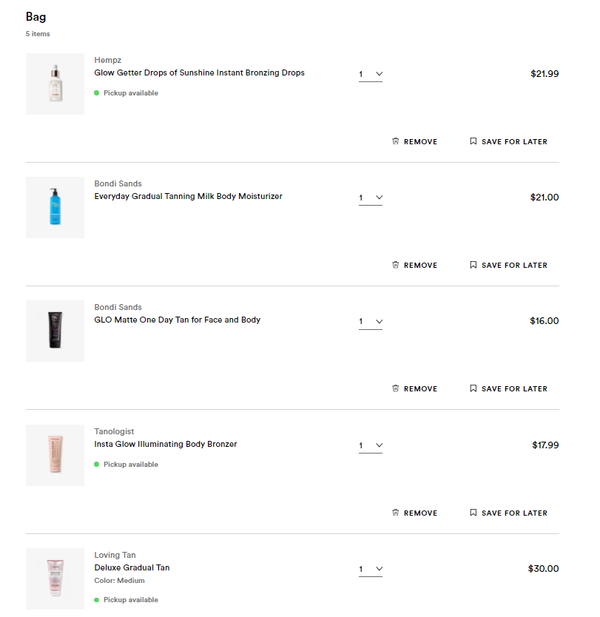Open quantity dropdown for Insta Glow Body Bronzer
Viewport: 600px width, 617px height.
370,446
